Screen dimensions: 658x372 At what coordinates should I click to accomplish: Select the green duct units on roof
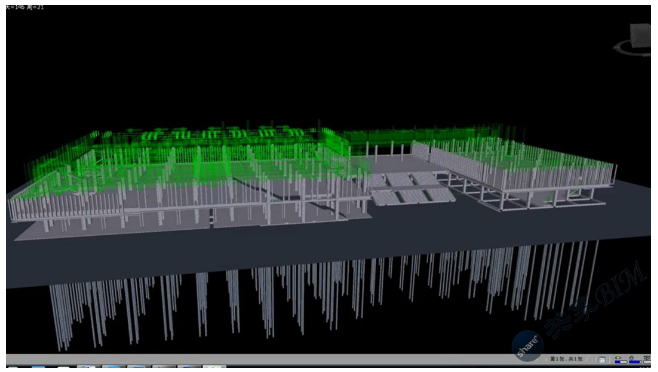pos(218,134)
